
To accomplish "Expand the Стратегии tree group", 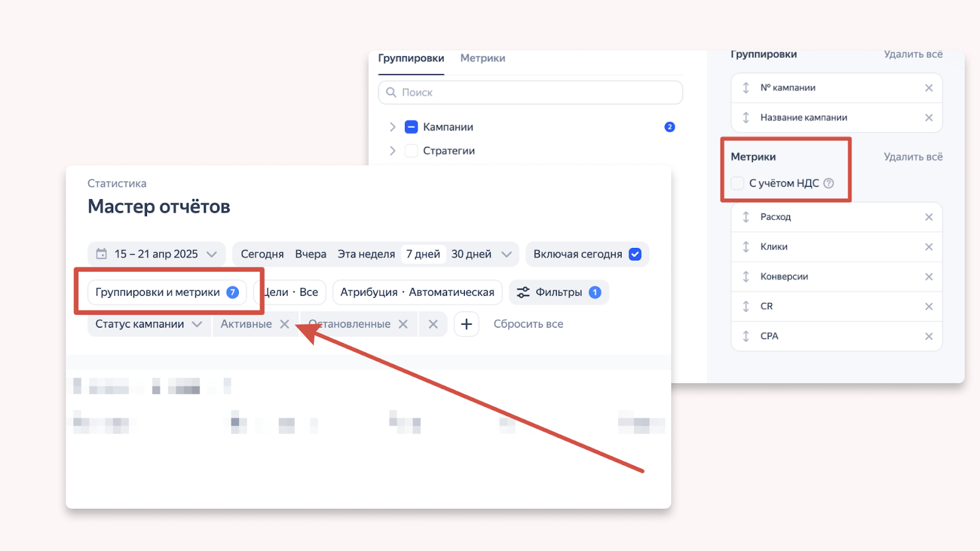I will click(393, 151).
